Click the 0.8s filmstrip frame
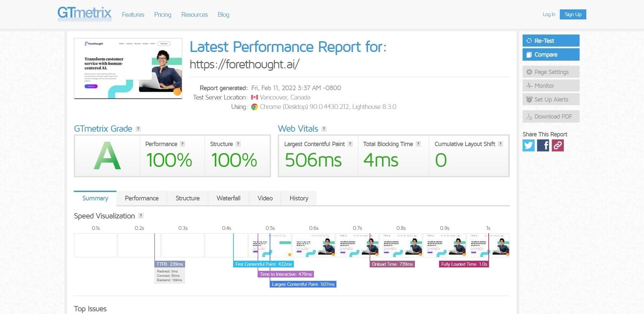The height and width of the screenshot is (314, 644). [401, 245]
